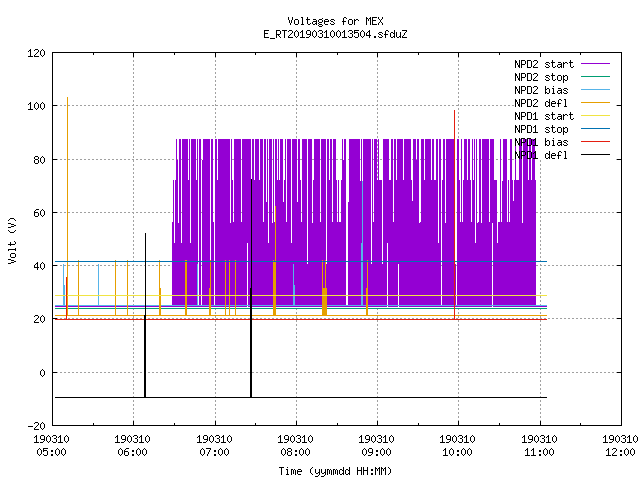This screenshot has height=480, width=640.
Task: Click the filename E_RT20190310013504.sfduZ subtitle
Action: (335, 34)
